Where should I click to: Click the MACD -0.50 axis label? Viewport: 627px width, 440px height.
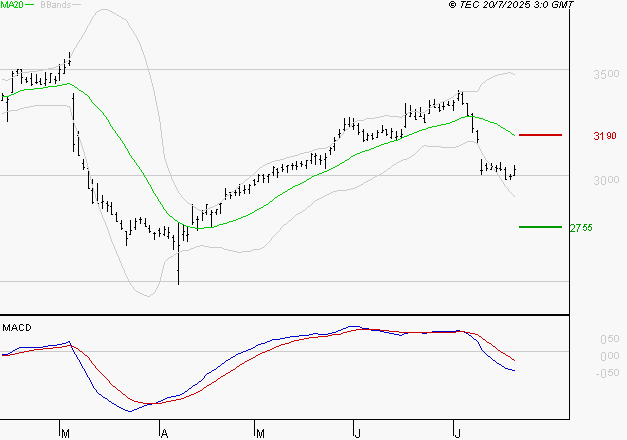pyautogui.click(x=607, y=373)
